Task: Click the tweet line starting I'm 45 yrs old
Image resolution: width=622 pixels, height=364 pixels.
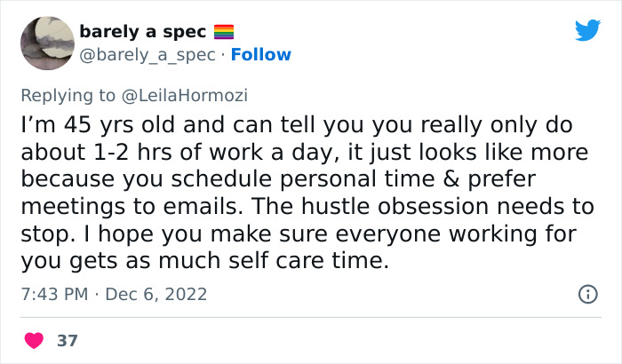Action: click(x=297, y=125)
